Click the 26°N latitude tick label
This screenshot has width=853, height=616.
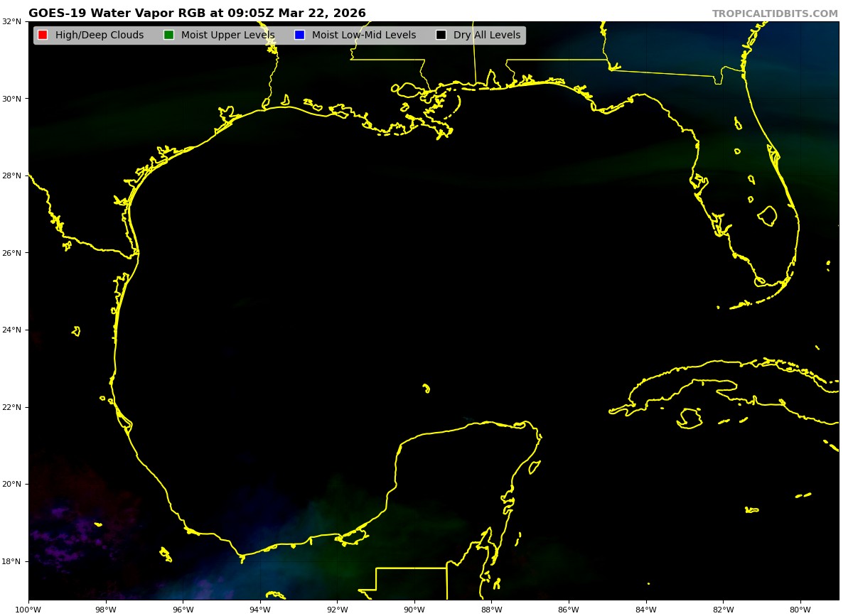click(x=12, y=253)
